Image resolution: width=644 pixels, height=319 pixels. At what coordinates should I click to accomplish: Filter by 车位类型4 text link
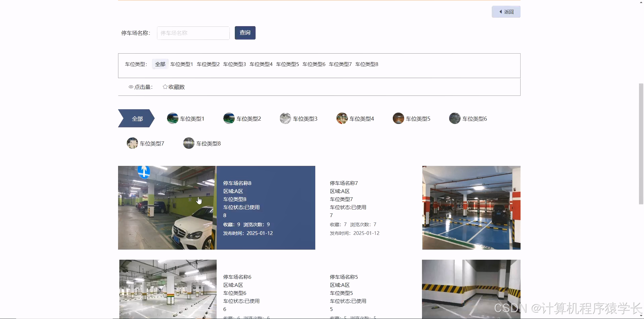pyautogui.click(x=261, y=64)
